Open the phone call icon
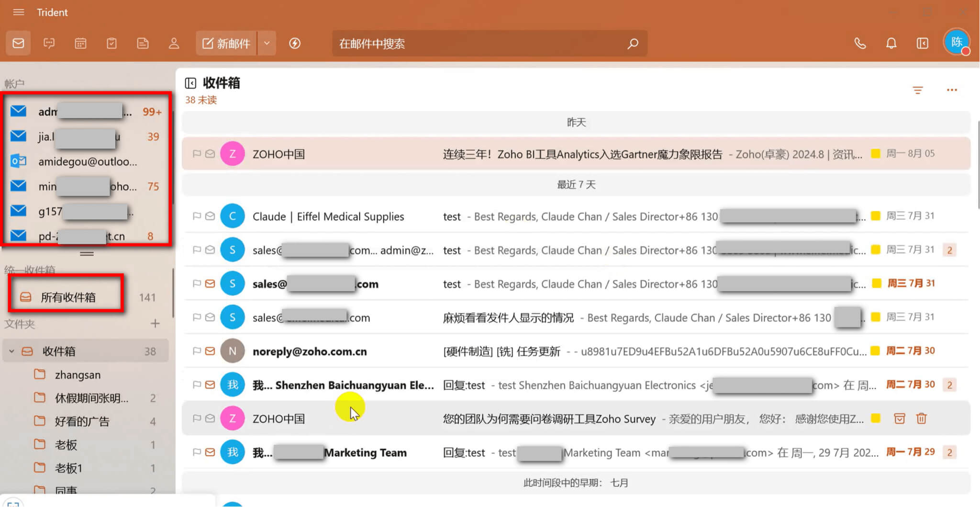The width and height of the screenshot is (980, 507). pos(860,44)
